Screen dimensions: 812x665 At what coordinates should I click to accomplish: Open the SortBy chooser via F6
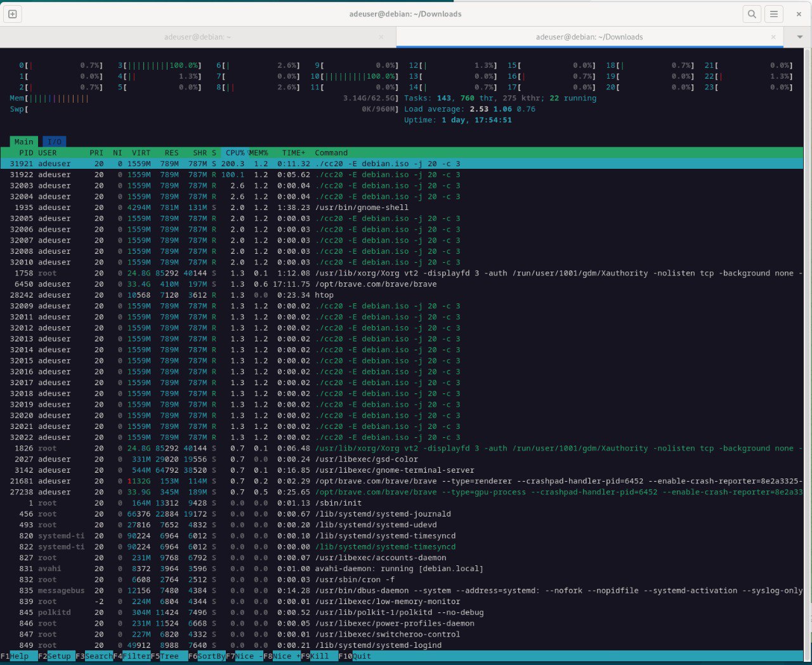coord(208,656)
